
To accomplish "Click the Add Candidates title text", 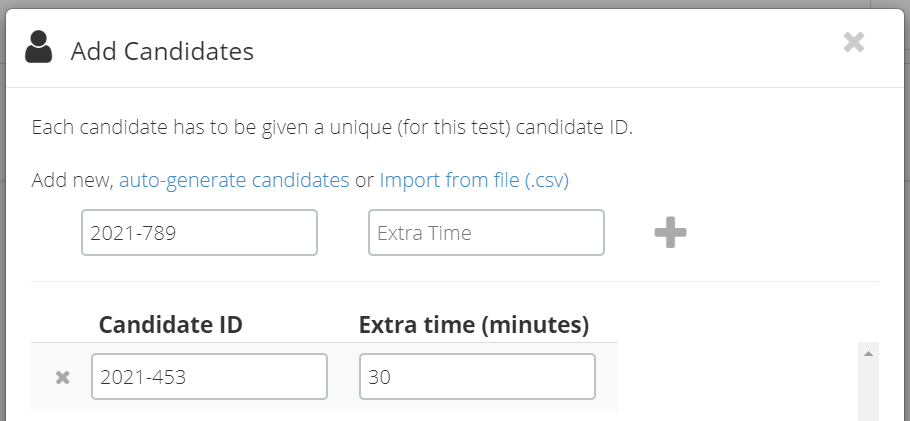I will click(x=162, y=51).
